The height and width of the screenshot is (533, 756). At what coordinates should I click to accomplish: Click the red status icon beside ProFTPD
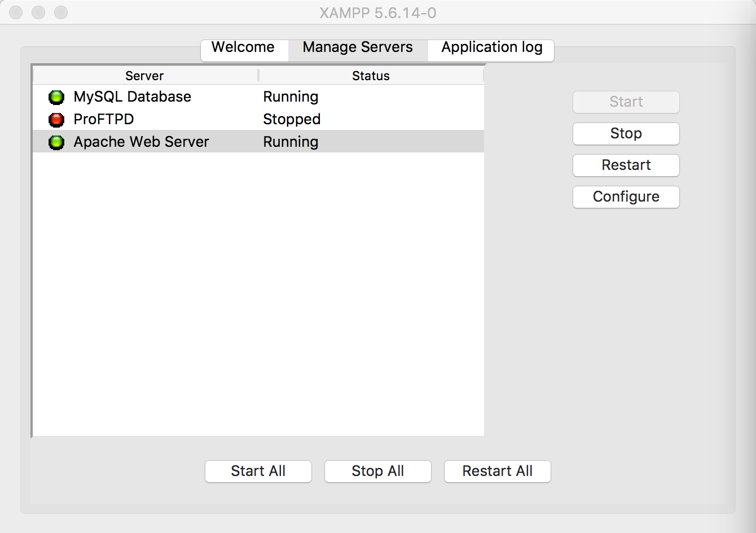56,120
